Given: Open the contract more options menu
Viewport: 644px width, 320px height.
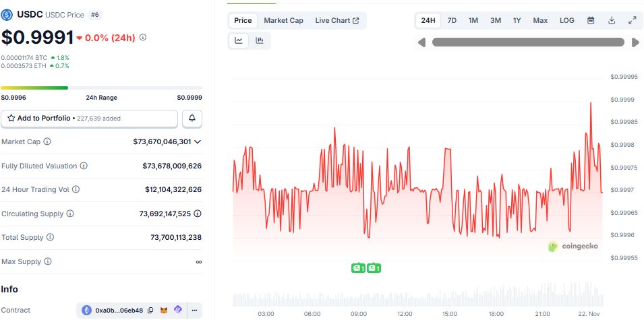Looking at the screenshot, I should coord(194,311).
